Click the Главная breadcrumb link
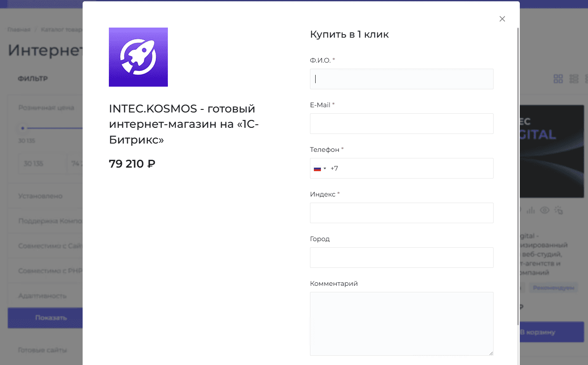 tap(19, 30)
